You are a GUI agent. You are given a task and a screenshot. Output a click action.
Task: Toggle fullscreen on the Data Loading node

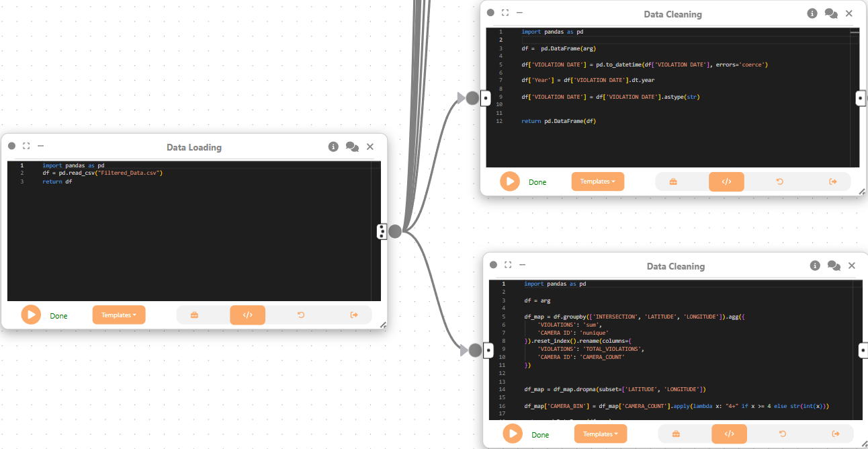(26, 146)
